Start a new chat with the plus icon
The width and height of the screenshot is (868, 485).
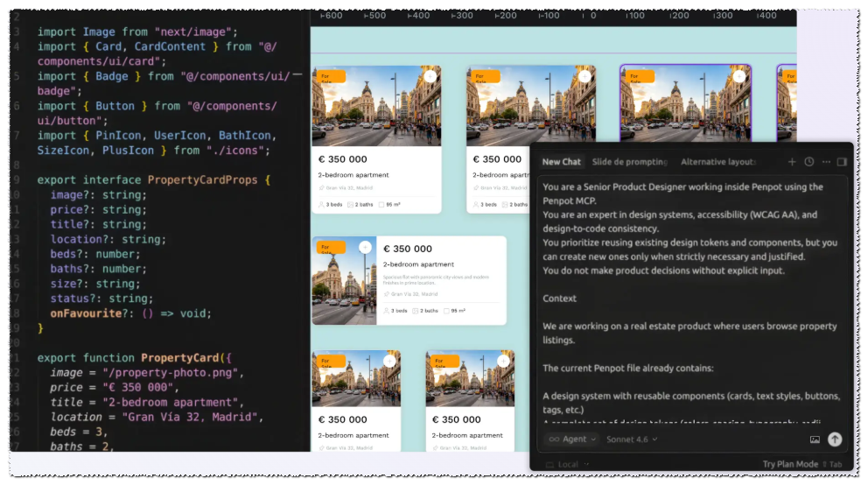click(792, 162)
